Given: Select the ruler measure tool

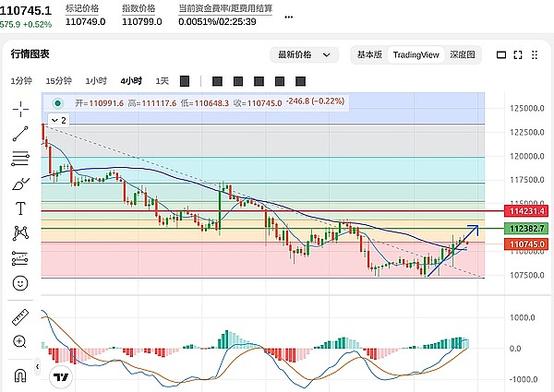Looking at the screenshot, I should click(x=20, y=317).
